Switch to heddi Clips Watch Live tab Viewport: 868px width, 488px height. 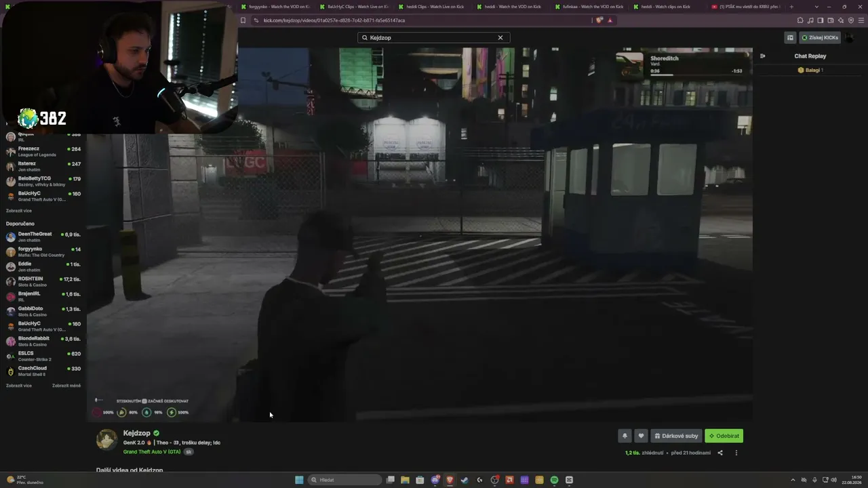coord(432,7)
